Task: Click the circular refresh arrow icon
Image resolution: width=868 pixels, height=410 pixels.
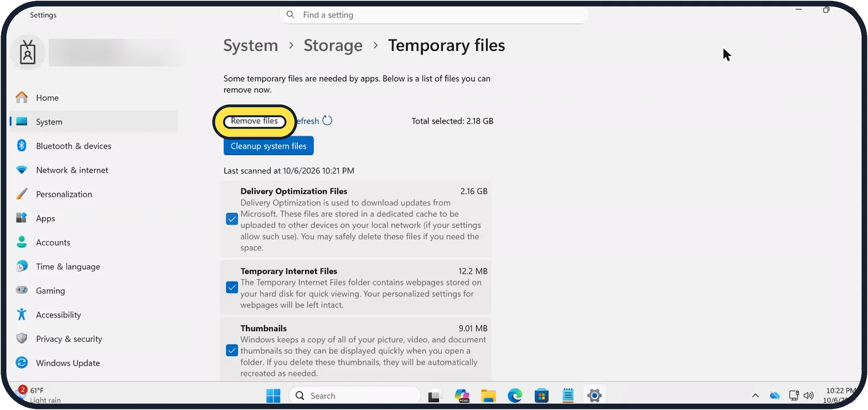Action: [327, 121]
